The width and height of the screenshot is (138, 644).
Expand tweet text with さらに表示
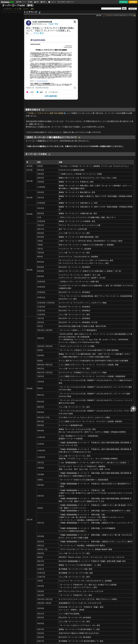pos(38,33)
